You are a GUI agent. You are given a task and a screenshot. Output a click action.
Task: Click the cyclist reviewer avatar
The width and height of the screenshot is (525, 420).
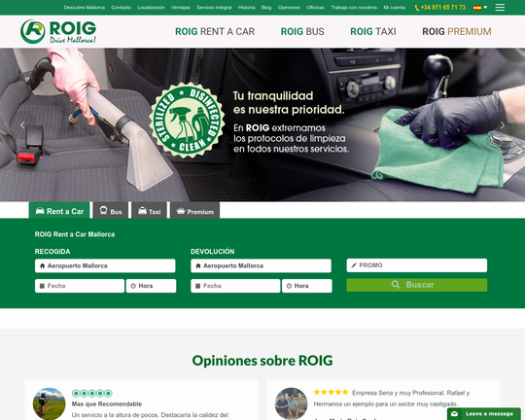pyautogui.click(x=50, y=403)
